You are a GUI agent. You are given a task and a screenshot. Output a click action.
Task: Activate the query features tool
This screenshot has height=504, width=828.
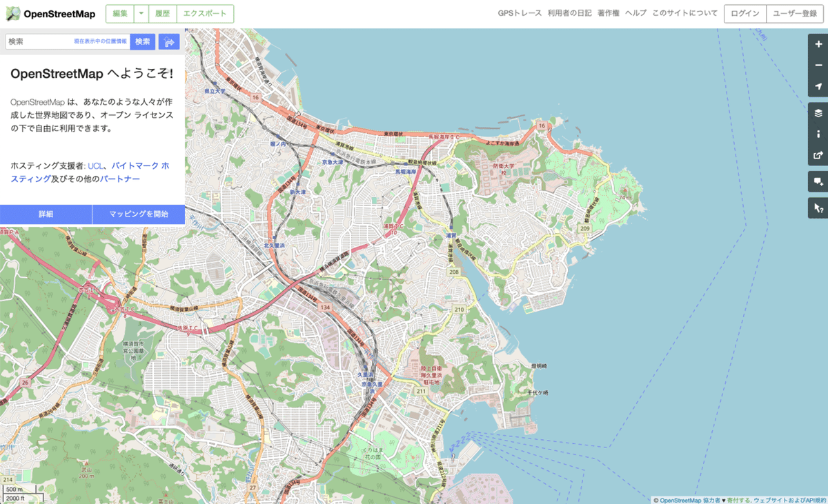(x=818, y=208)
